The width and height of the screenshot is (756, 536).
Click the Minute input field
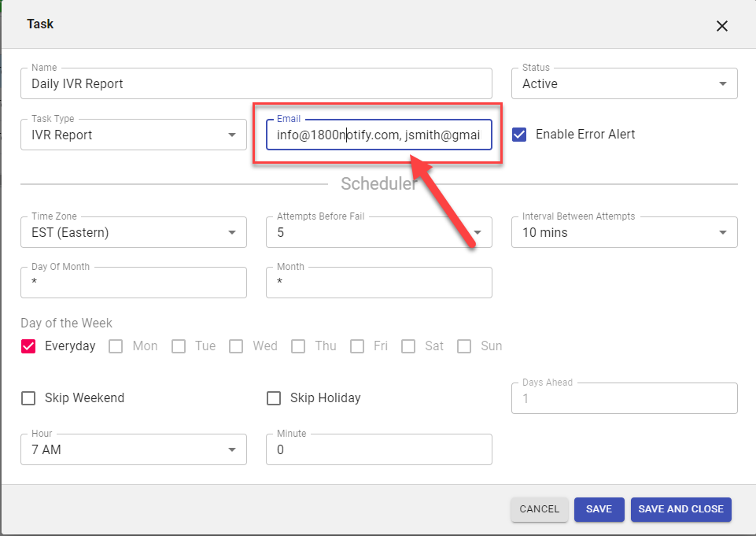tap(378, 449)
